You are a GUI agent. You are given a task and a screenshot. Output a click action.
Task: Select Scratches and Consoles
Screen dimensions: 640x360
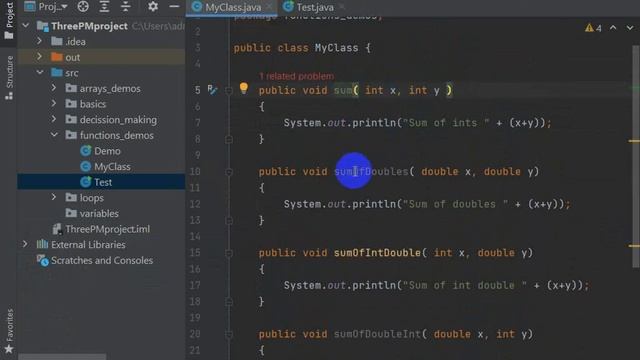tap(102, 260)
